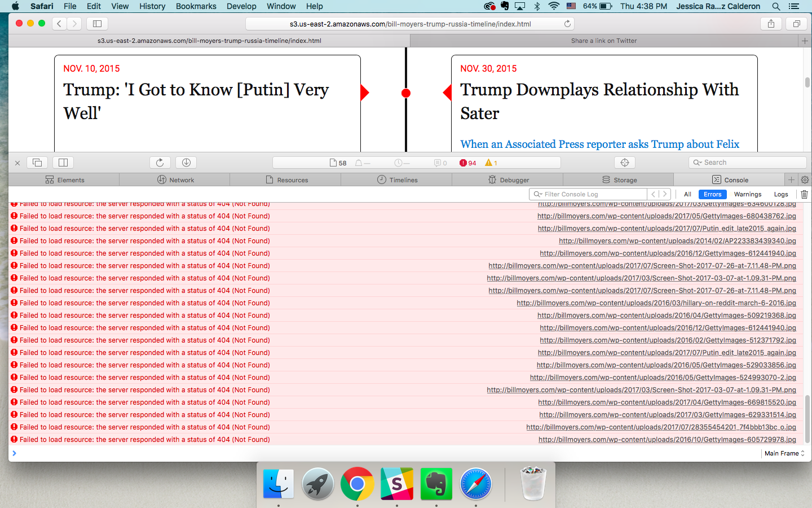Open the Main Frame context dropdown
The height and width of the screenshot is (508, 812).
(x=784, y=453)
